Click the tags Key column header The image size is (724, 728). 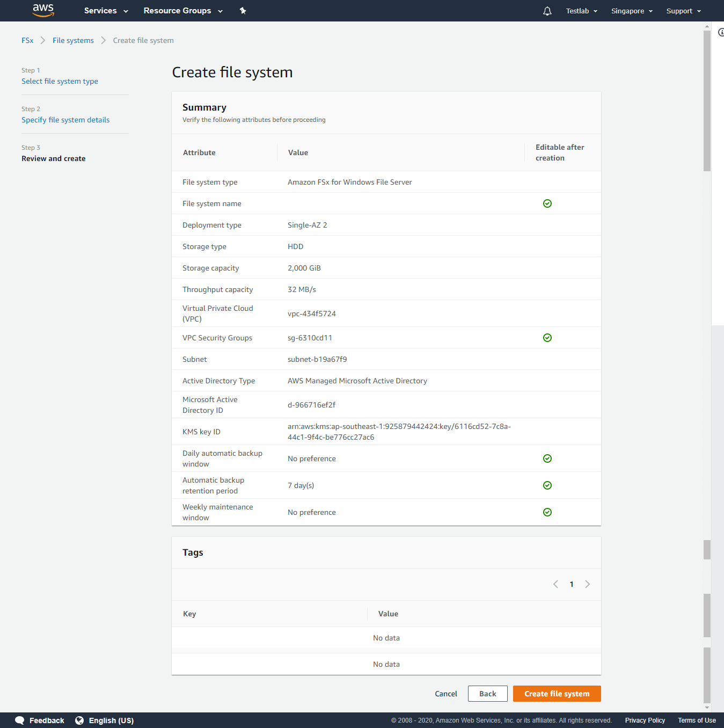[x=189, y=614]
